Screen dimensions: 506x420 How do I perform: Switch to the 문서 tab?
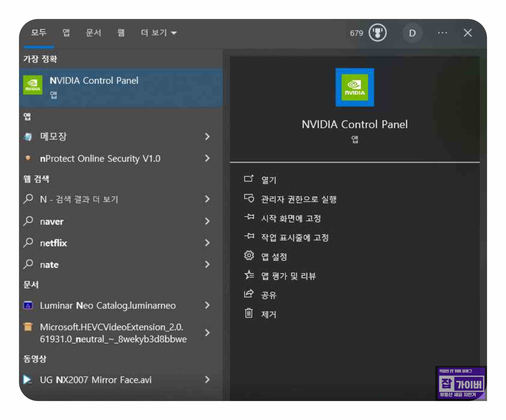click(x=93, y=33)
